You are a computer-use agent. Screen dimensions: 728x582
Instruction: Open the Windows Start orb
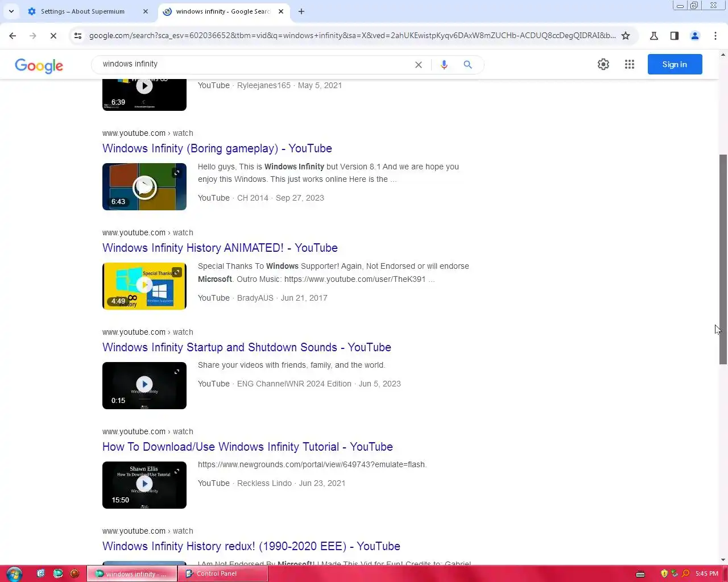14,573
